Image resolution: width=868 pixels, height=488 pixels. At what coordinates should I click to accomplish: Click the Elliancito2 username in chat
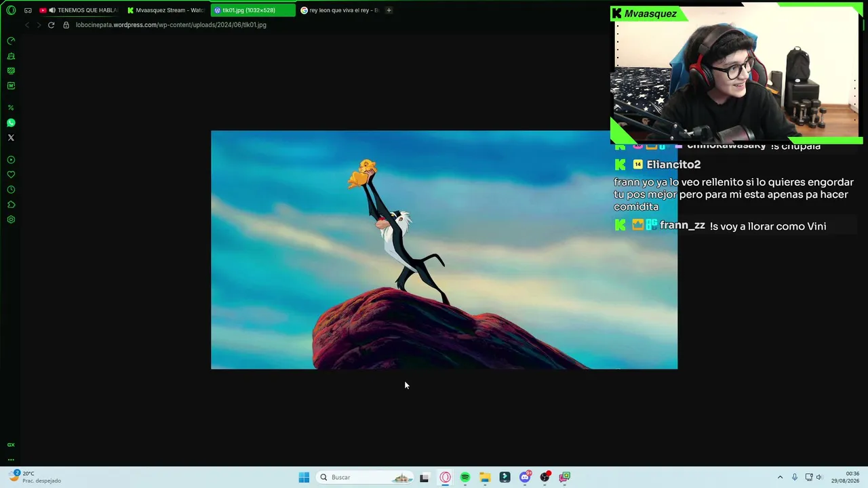(x=673, y=165)
